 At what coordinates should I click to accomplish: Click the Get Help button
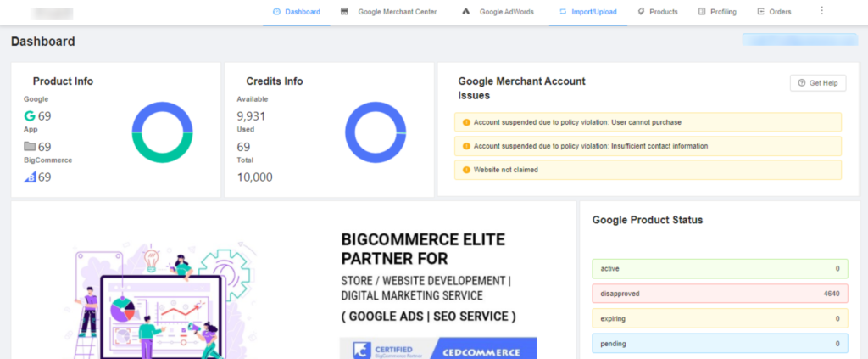(x=818, y=83)
